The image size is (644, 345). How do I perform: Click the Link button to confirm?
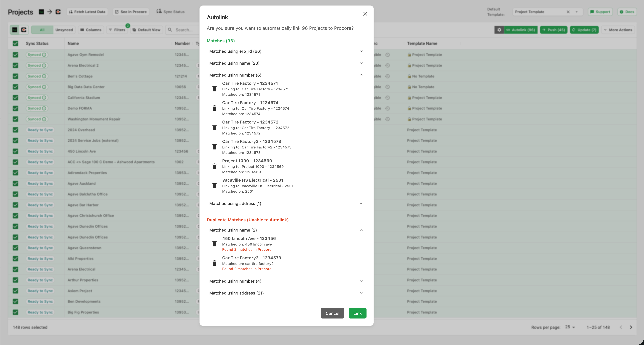[357, 313]
